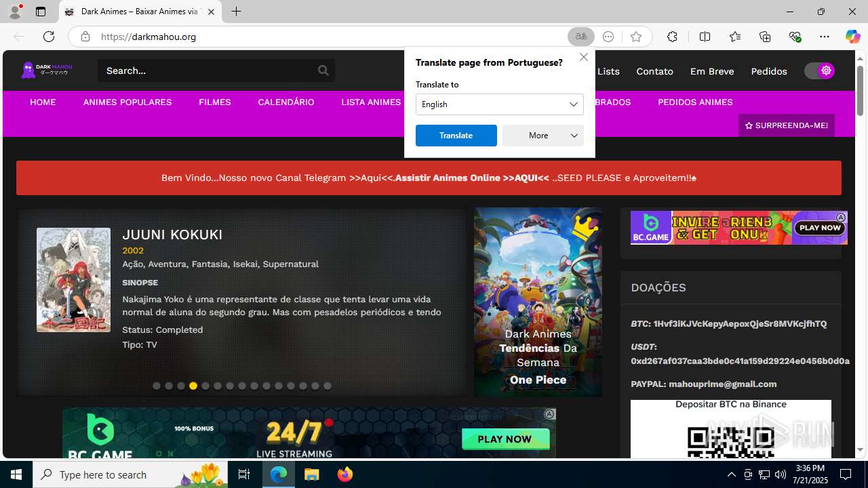868x488 pixels.
Task: Open the Em Breve header link
Action: pos(712,71)
